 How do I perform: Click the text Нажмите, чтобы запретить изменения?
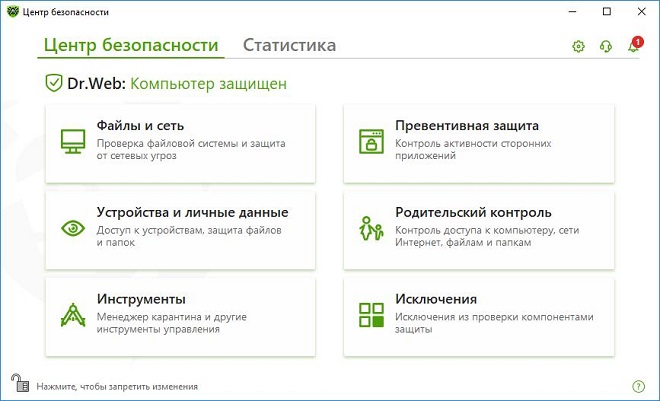point(117,386)
